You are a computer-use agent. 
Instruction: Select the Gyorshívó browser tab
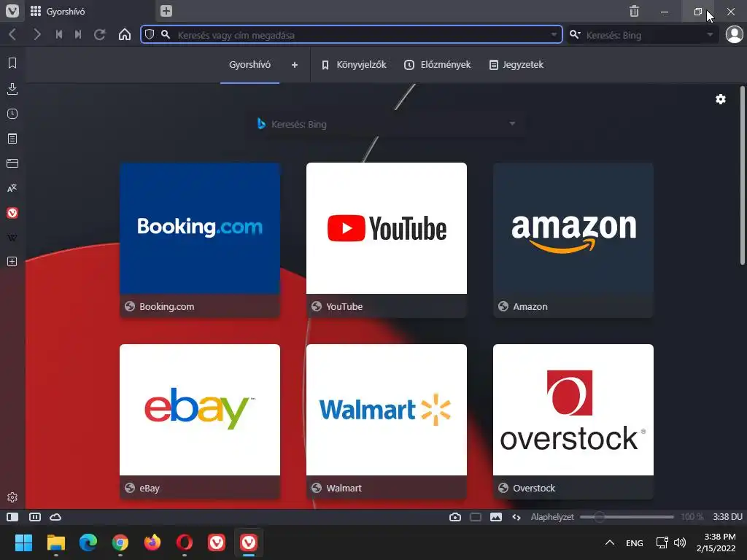(90, 11)
